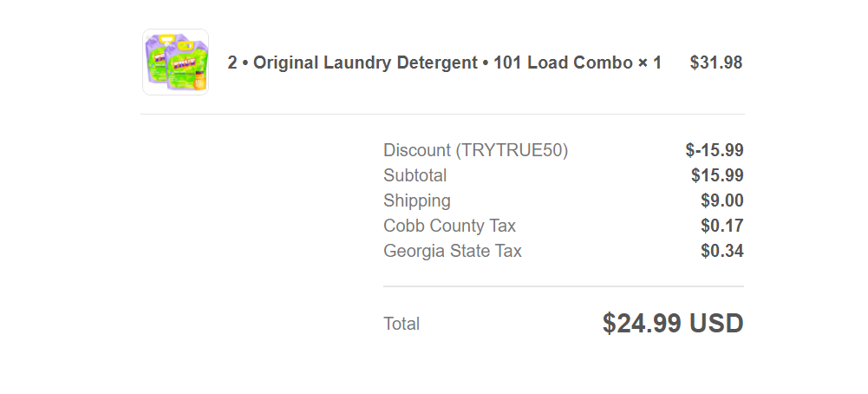
Task: Click the Cobb County Tax label
Action: coord(449,227)
